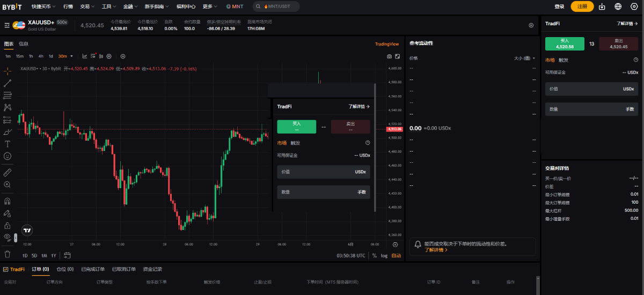
Task: Expand the 更多 header menu
Action: (x=210, y=6)
